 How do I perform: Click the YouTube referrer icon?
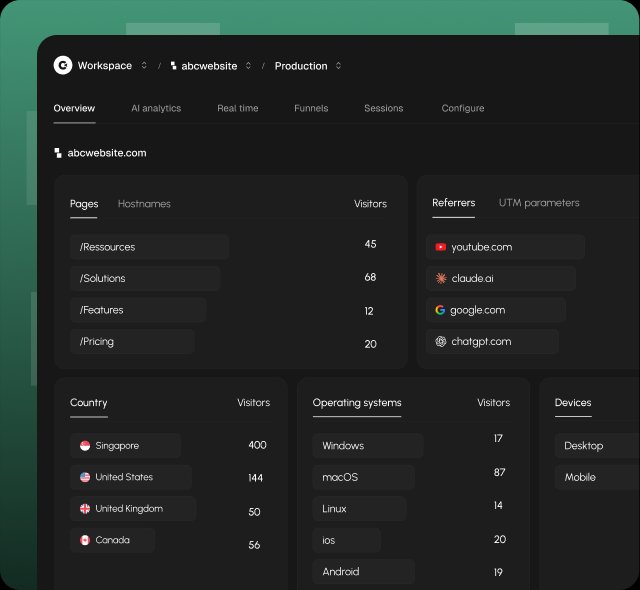(440, 247)
